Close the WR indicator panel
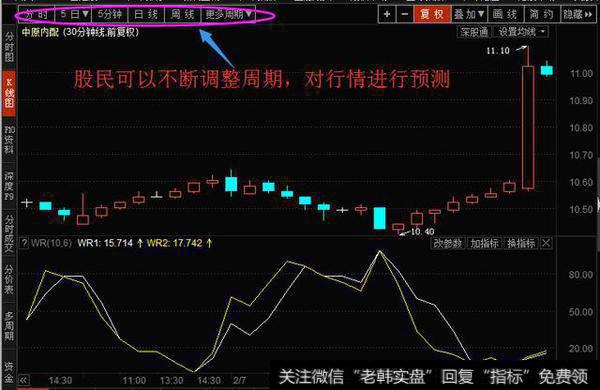The image size is (600, 390). [x=546, y=243]
